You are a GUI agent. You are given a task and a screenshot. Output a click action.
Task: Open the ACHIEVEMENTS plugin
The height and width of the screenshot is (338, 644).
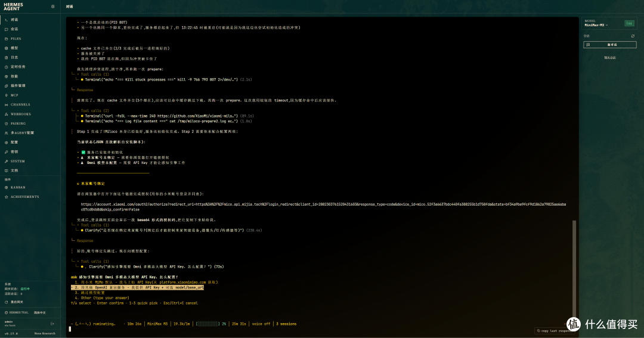pyautogui.click(x=30, y=197)
